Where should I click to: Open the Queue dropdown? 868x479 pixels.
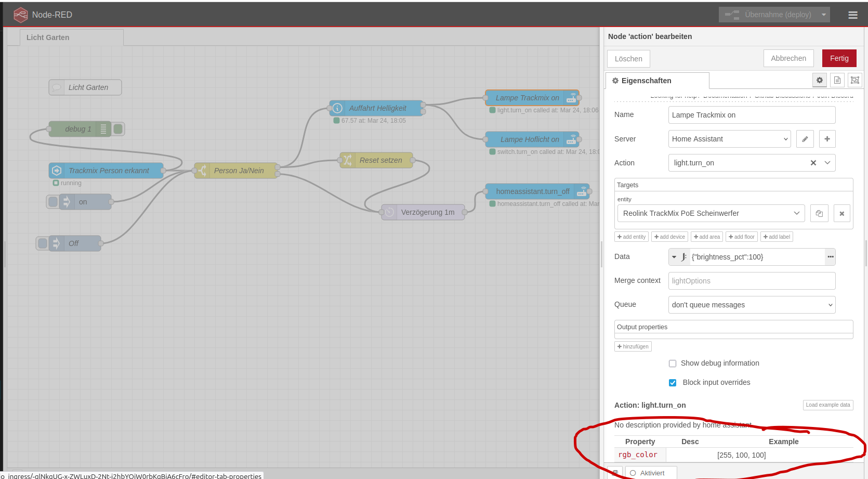[752, 305]
